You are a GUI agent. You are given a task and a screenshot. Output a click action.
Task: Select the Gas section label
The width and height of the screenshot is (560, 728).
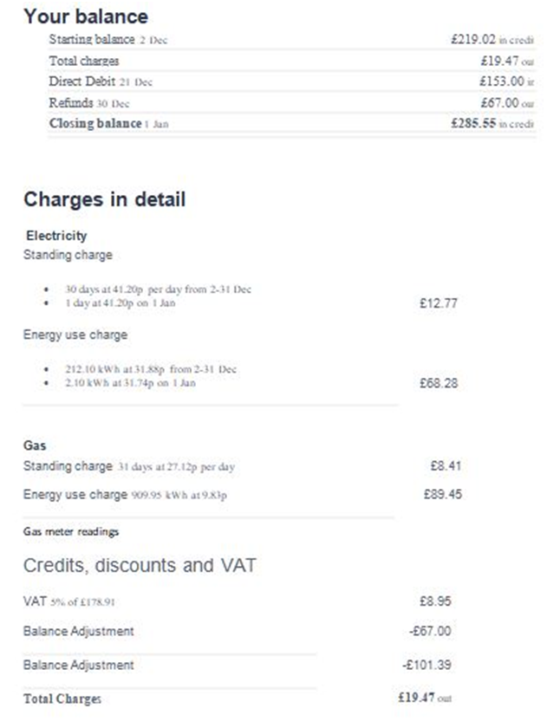(35, 445)
